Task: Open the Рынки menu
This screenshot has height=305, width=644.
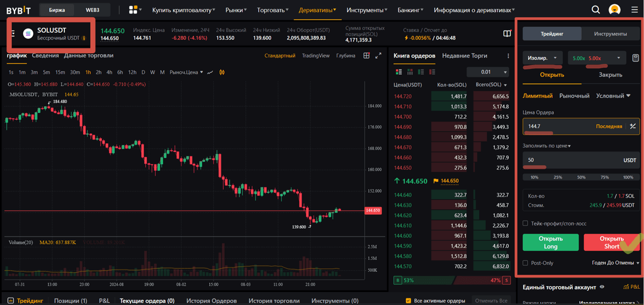Action: 237,10
